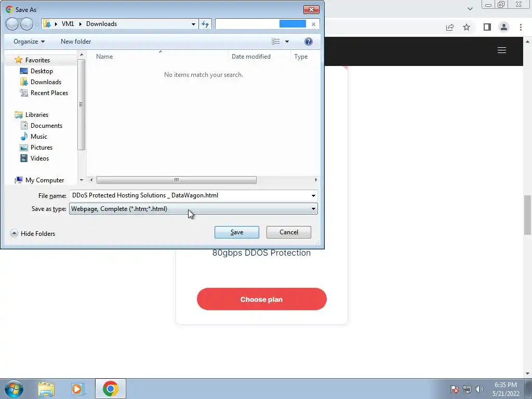Click the Cancel button
532x399 pixels.
tap(289, 232)
